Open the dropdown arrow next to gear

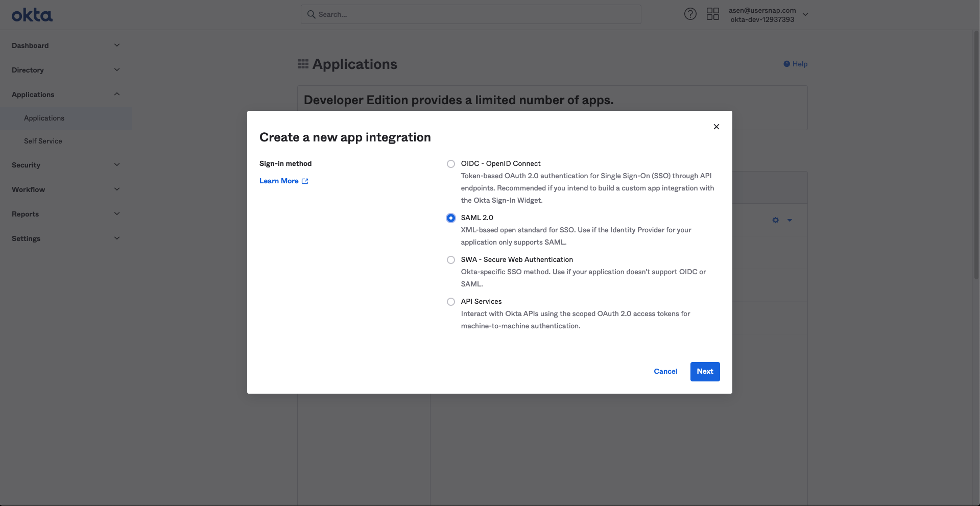pyautogui.click(x=790, y=220)
